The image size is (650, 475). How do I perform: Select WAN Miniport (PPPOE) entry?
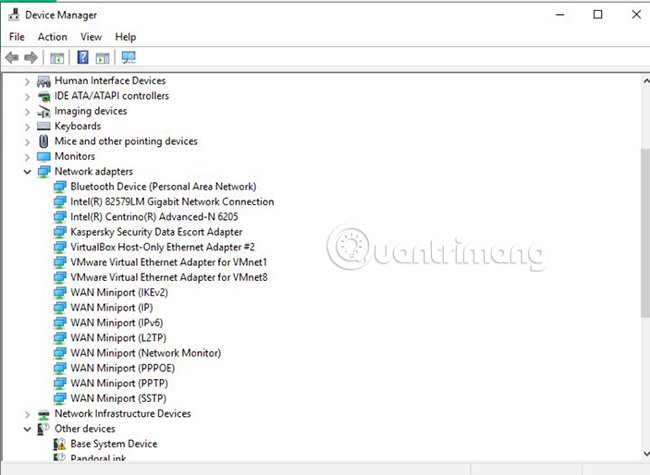coord(122,368)
